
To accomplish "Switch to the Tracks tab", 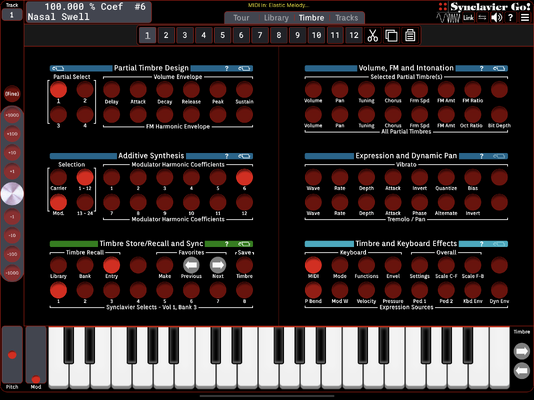I will (346, 18).
